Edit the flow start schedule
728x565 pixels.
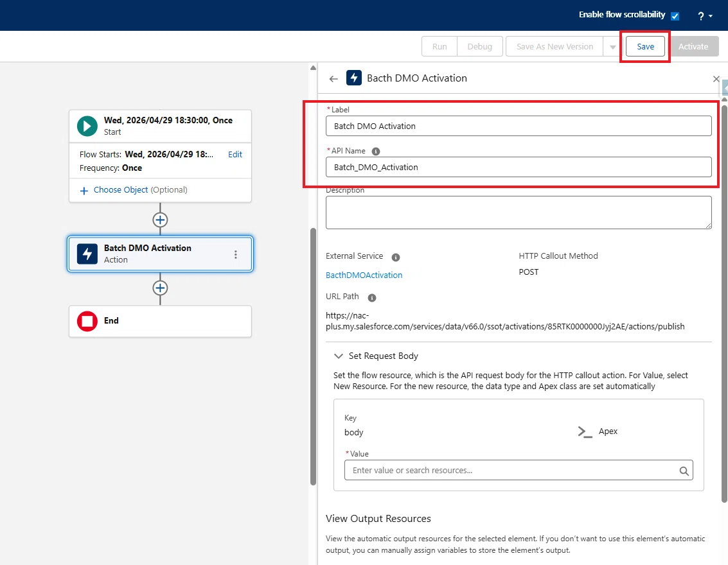[x=235, y=155]
